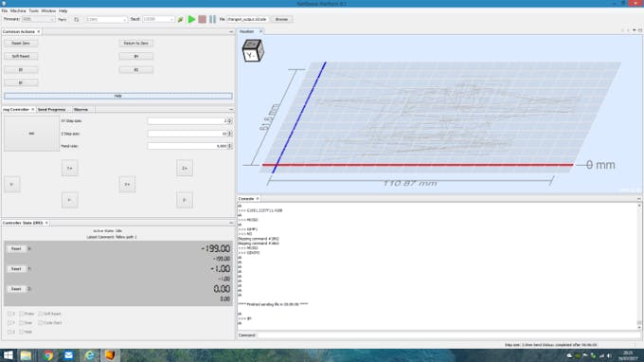Open the Baud rate dropdown
Image resolution: width=644 pixels, height=362 pixels.
point(158,19)
